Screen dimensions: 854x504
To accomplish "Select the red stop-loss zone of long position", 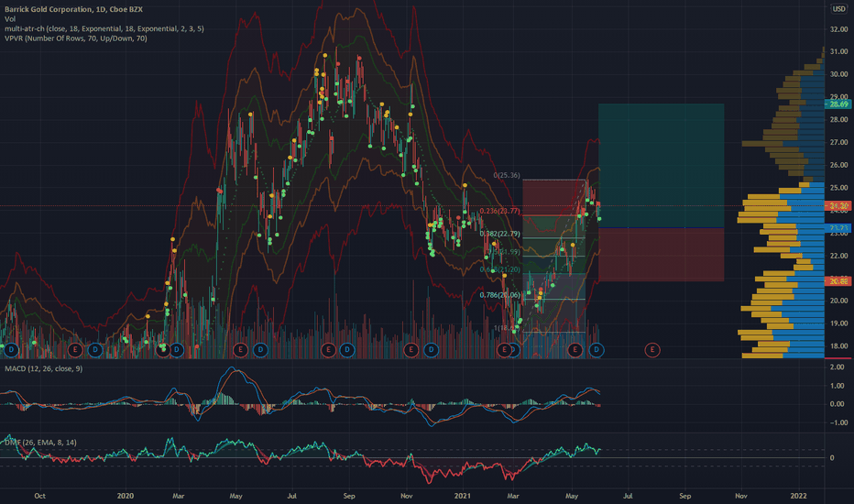I will tap(662, 255).
